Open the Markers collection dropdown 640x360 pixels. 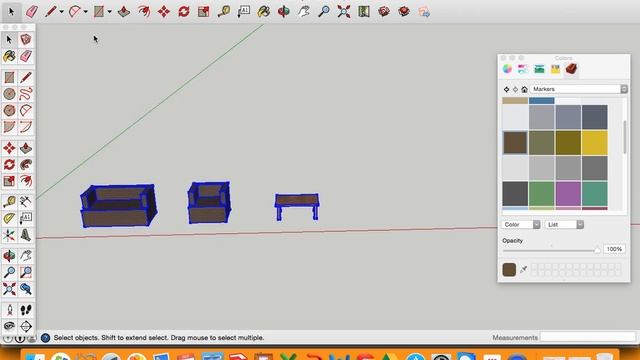coord(579,89)
